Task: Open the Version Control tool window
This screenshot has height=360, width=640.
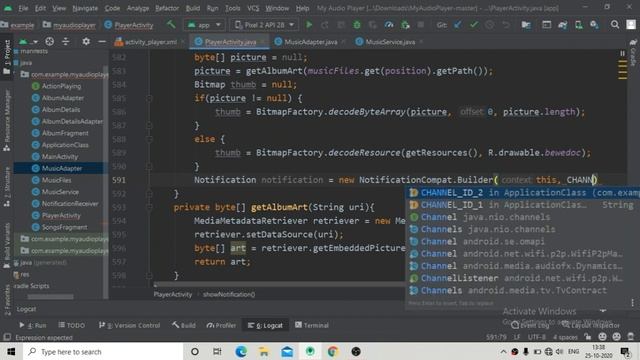Action: (x=129, y=325)
